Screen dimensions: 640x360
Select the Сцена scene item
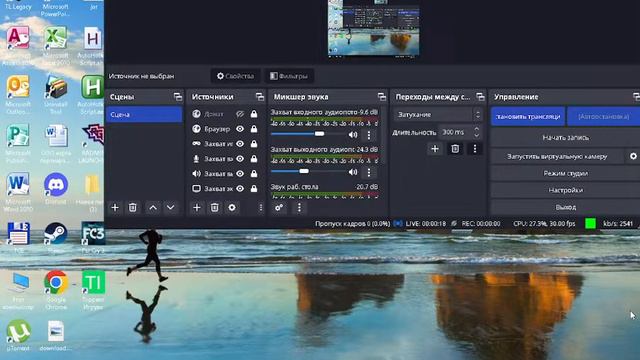point(144,115)
